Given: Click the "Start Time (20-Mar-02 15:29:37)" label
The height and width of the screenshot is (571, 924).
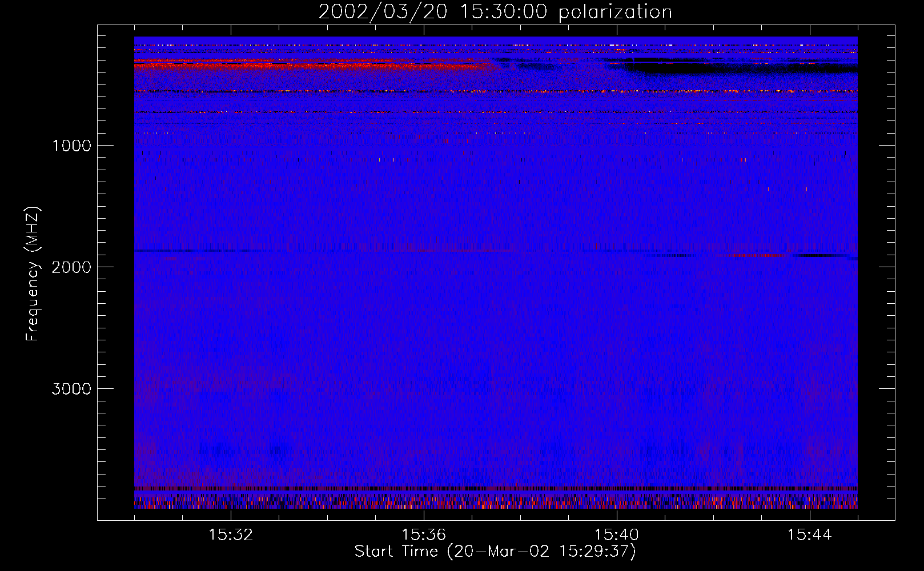Looking at the screenshot, I should point(495,552).
